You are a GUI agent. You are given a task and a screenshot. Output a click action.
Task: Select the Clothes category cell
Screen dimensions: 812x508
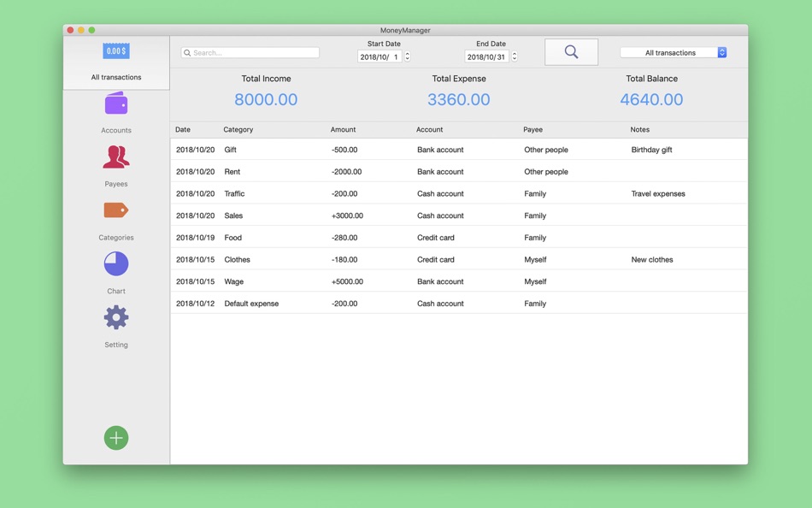[237, 260]
